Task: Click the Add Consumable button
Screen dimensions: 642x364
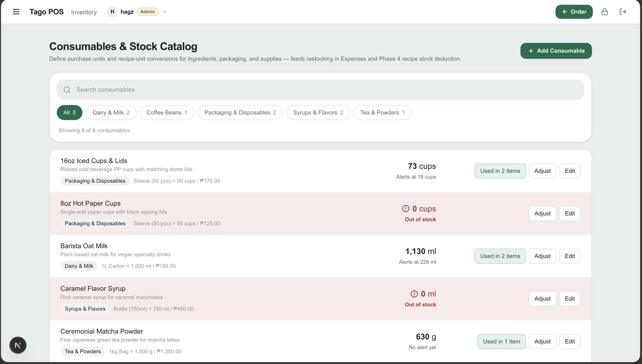Action: click(556, 51)
